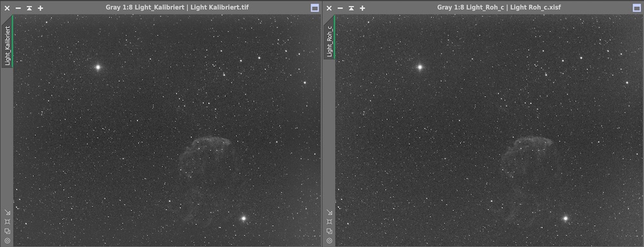Click the overlapping squares icon in Light_Roh_c window
Viewport: 644px width, 247px height.
[x=329, y=231]
